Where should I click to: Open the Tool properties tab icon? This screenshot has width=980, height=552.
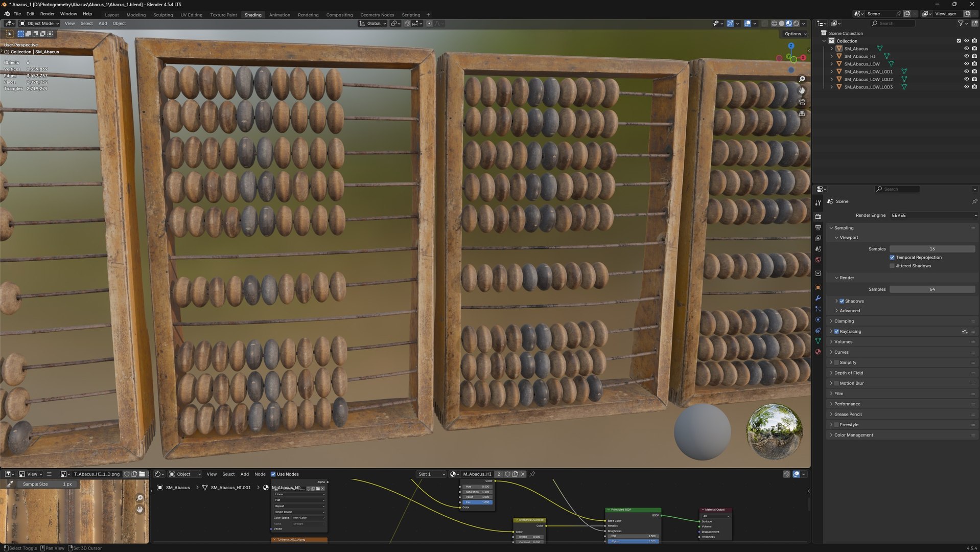pyautogui.click(x=818, y=203)
